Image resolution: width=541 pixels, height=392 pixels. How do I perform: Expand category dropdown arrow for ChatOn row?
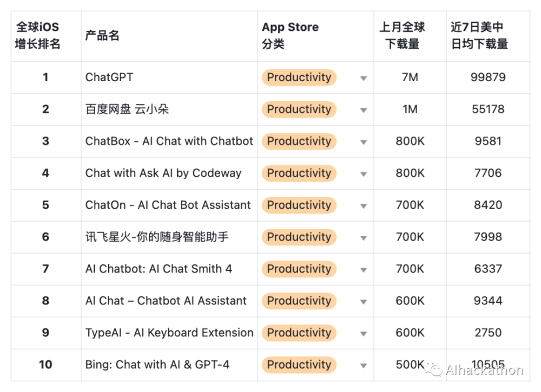pyautogui.click(x=364, y=206)
